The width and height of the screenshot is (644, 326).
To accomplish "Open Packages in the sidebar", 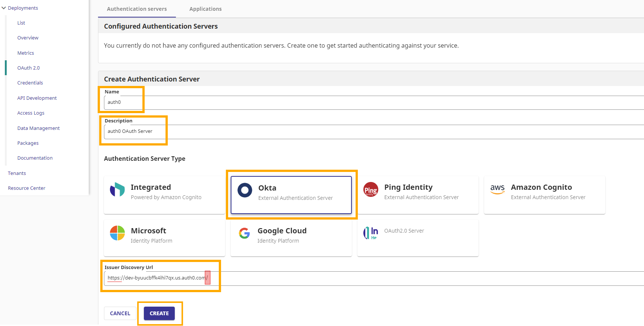I will click(28, 143).
